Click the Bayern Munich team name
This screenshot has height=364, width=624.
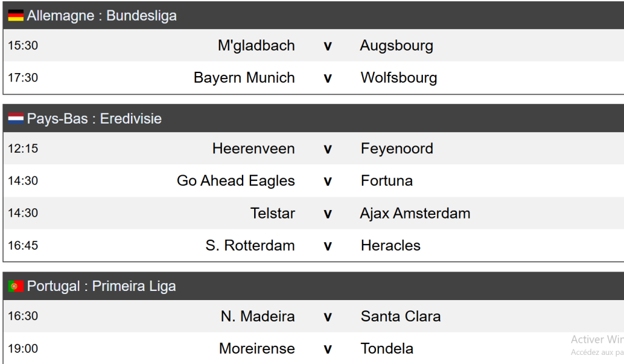(x=244, y=78)
